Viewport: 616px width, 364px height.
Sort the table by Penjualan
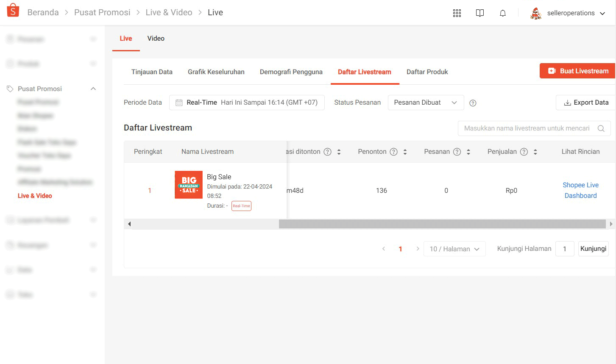tap(535, 152)
